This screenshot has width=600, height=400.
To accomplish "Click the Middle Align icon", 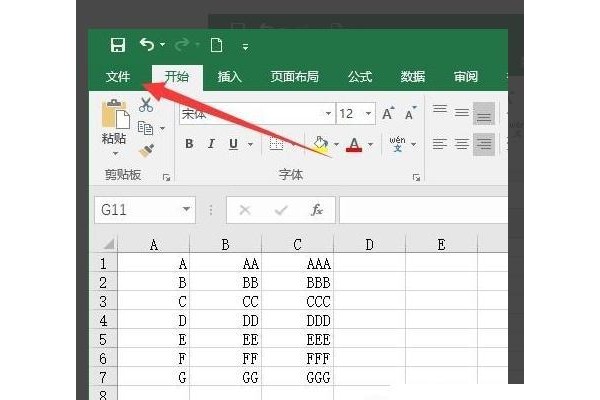I will (x=462, y=113).
